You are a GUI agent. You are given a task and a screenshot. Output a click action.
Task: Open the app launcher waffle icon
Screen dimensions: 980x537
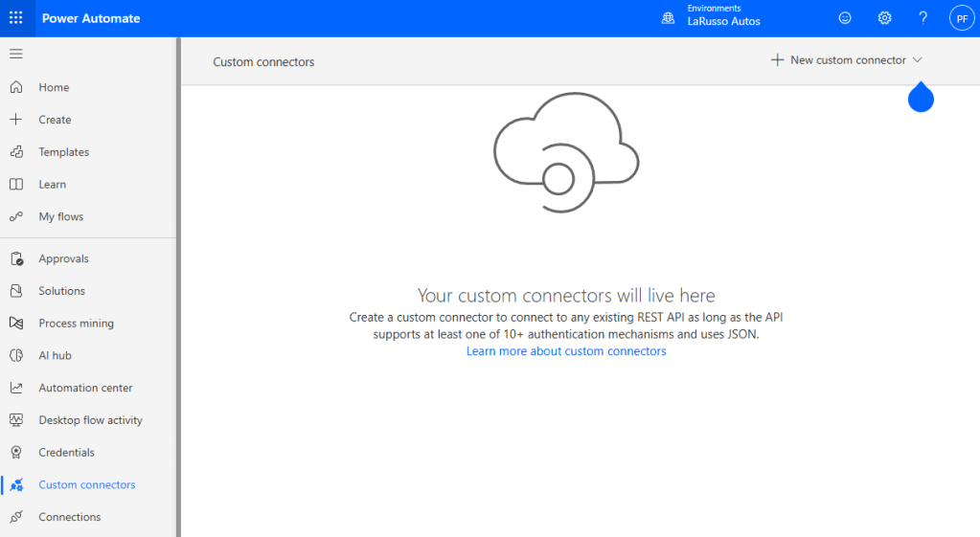(16, 18)
